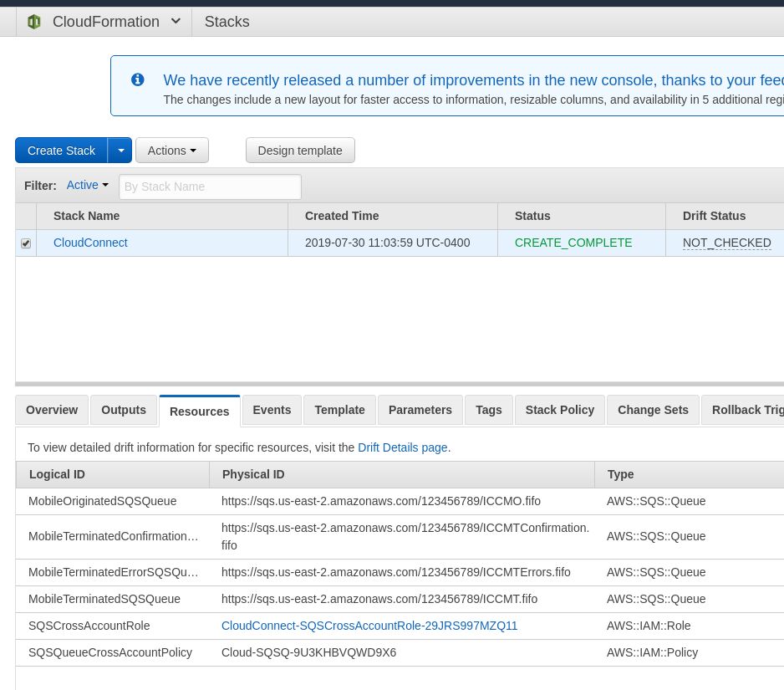The height and width of the screenshot is (690, 784).
Task: Open the Change Sets tab
Action: point(653,410)
